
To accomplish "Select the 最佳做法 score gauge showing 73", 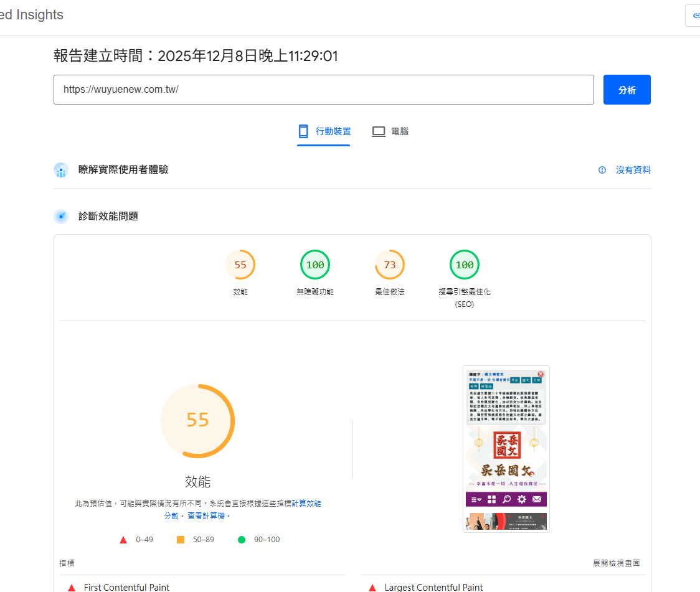I will (390, 265).
